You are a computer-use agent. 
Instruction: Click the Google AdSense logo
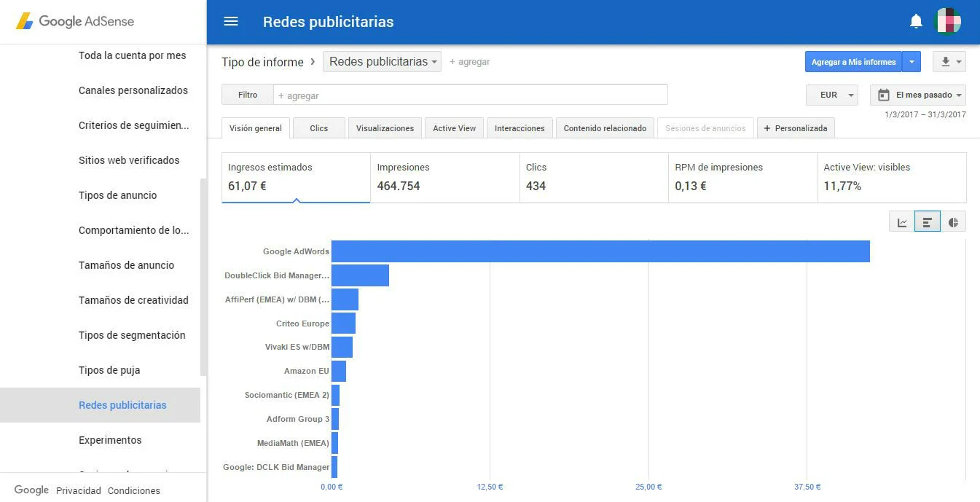(75, 22)
